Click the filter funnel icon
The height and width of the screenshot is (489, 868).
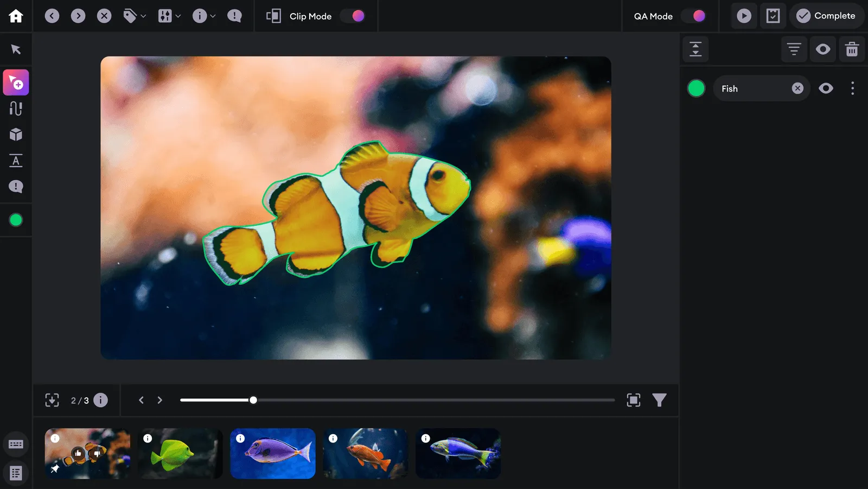click(659, 401)
